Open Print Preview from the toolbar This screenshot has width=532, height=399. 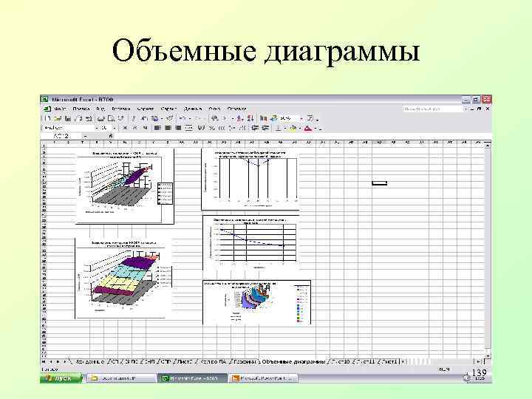(x=111, y=118)
